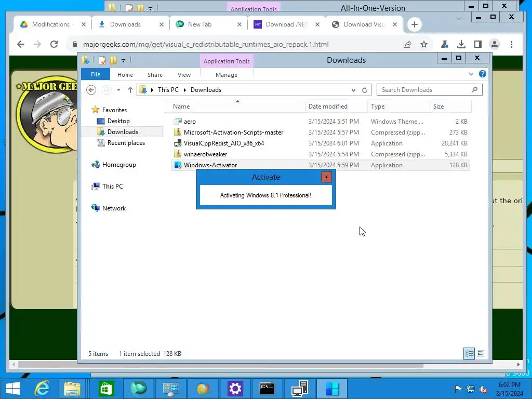Go back in Explorer navigation
Image resolution: width=532 pixels, height=399 pixels.
coord(91,90)
